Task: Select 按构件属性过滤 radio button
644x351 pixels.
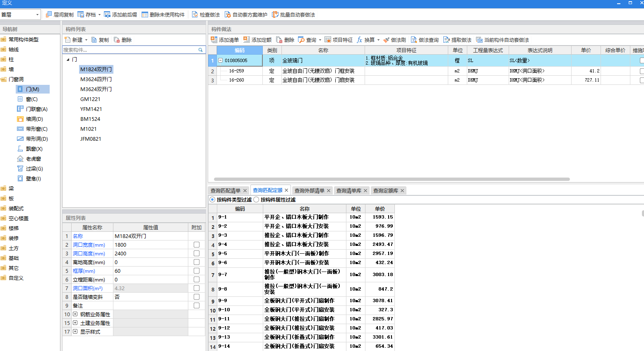Action: [x=256, y=200]
